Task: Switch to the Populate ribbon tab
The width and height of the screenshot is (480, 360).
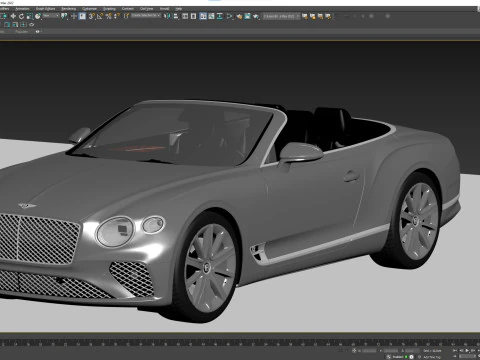Action: 22,32
